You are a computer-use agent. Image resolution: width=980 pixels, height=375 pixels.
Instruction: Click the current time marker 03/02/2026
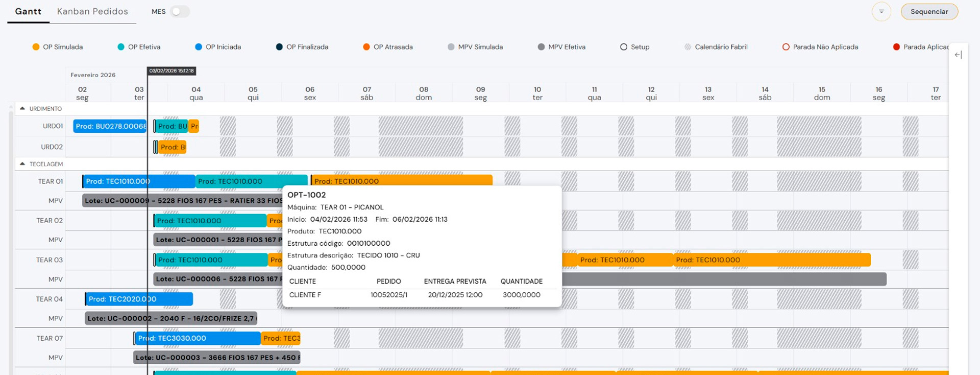tap(171, 71)
